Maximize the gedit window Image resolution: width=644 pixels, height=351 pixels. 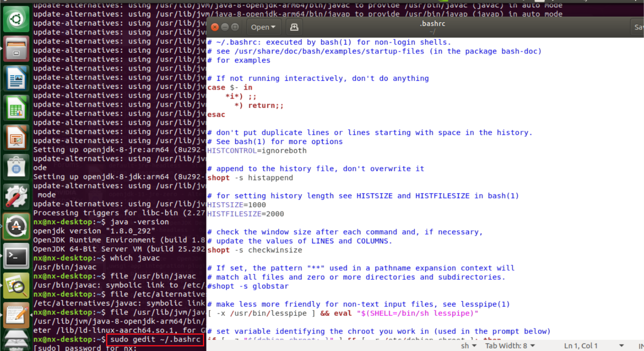(x=235, y=27)
